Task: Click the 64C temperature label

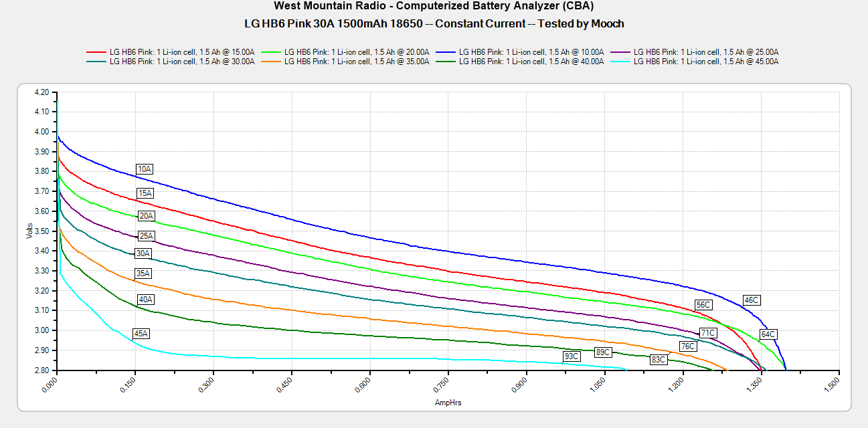Action: coord(768,334)
